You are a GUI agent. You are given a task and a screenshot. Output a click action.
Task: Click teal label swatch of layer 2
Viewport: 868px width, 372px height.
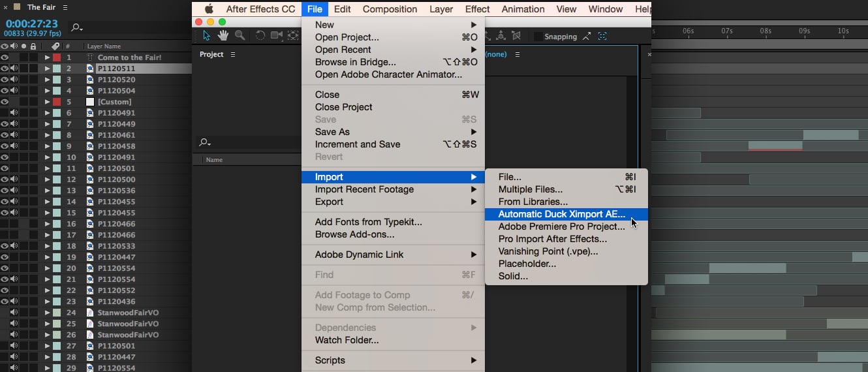point(57,69)
